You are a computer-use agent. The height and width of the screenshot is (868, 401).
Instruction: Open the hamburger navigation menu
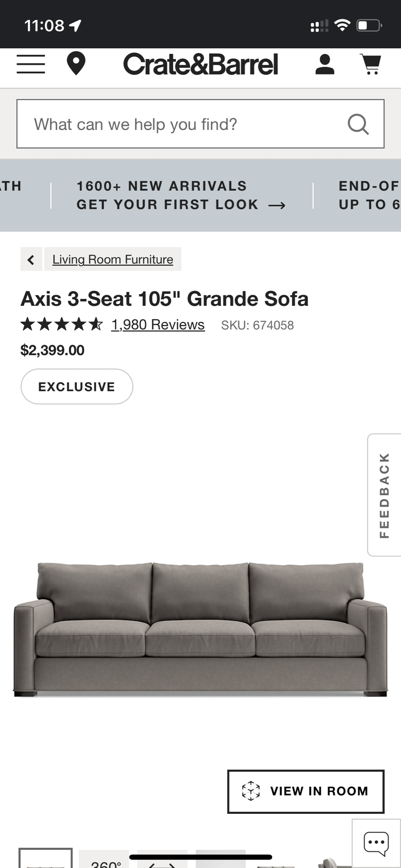pyautogui.click(x=31, y=65)
